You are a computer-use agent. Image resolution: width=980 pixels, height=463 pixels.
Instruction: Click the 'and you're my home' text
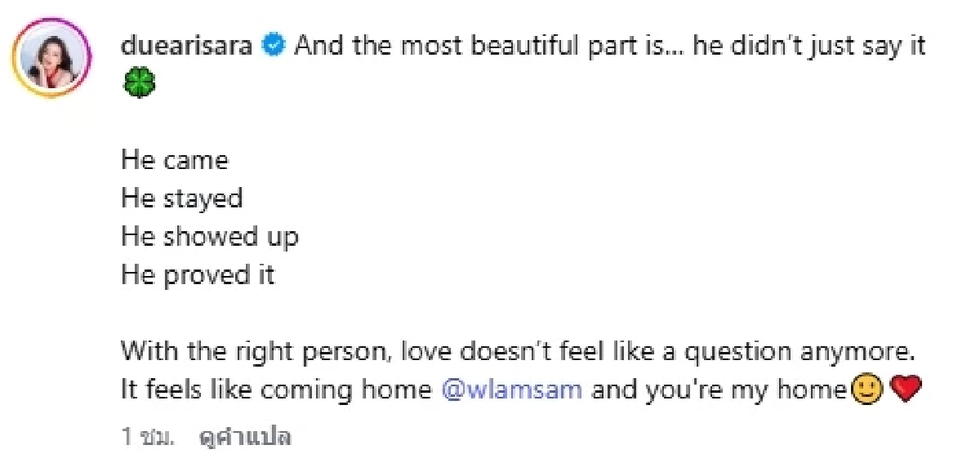(x=720, y=390)
